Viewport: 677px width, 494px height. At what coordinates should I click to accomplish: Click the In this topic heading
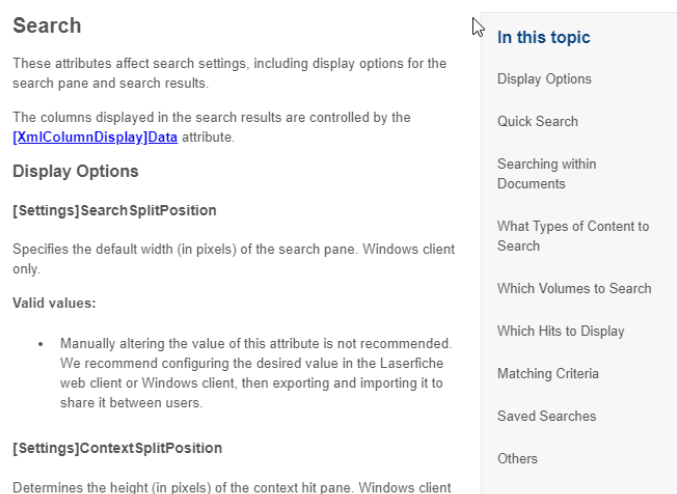click(544, 37)
